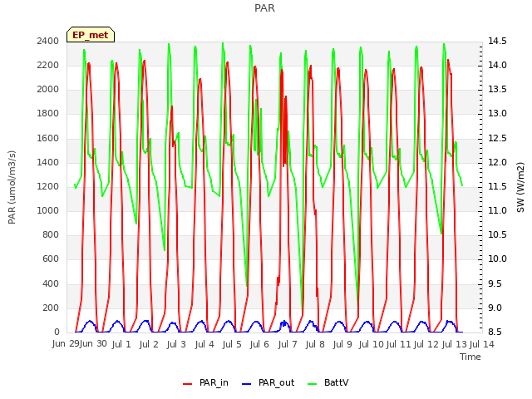This screenshot has height=399, width=532.
Task: Click the 1400 left axis value
Action: (x=48, y=163)
